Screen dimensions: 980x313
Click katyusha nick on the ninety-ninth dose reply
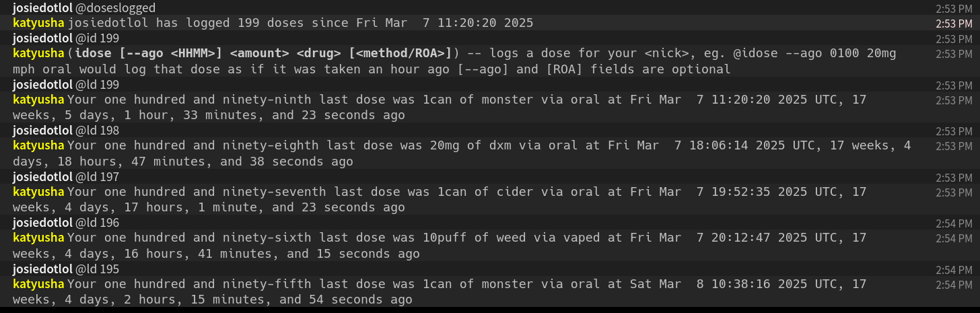(x=38, y=100)
